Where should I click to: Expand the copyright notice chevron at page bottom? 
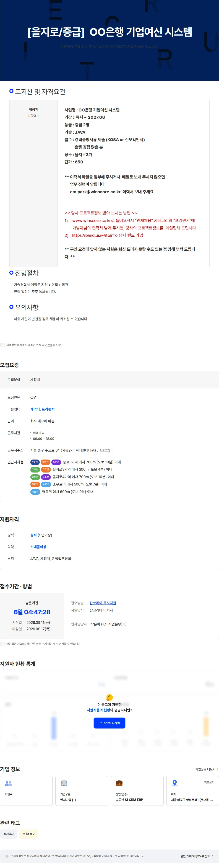click(x=143, y=856)
